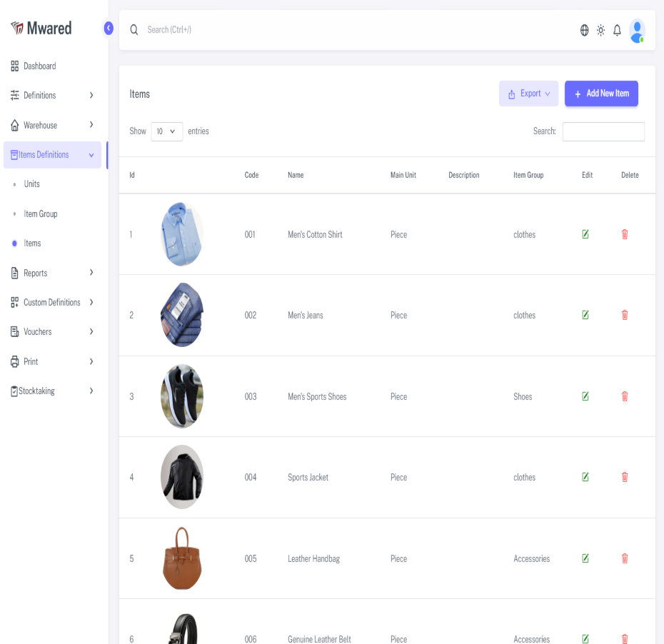This screenshot has width=664, height=644.
Task: Edit the Men's Cotton Shirt item
Action: coord(585,234)
